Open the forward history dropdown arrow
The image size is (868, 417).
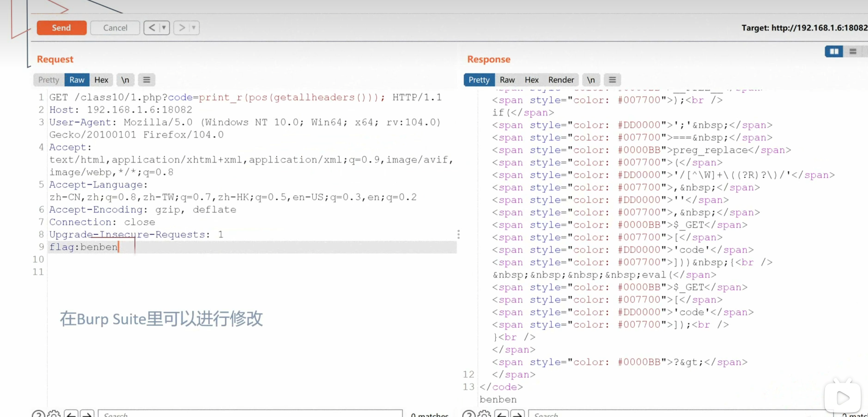coord(194,28)
